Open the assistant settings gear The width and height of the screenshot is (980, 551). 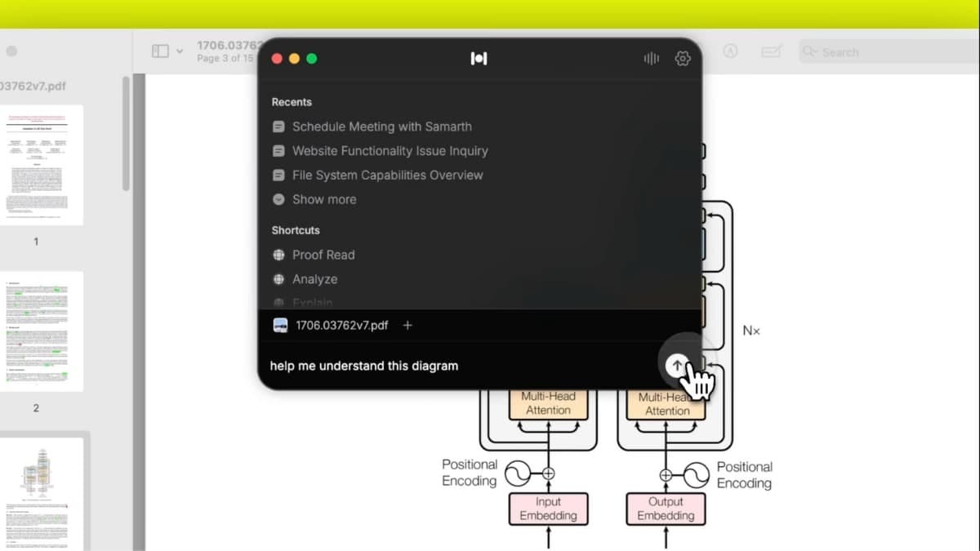[x=683, y=59]
